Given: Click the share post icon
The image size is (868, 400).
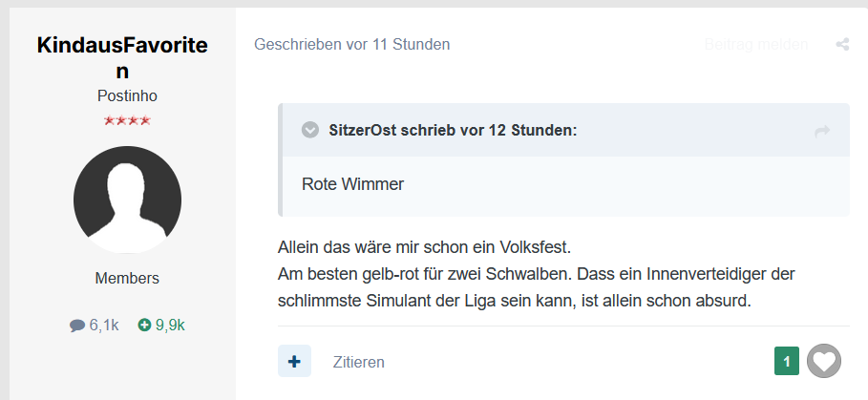Looking at the screenshot, I should [x=842, y=44].
